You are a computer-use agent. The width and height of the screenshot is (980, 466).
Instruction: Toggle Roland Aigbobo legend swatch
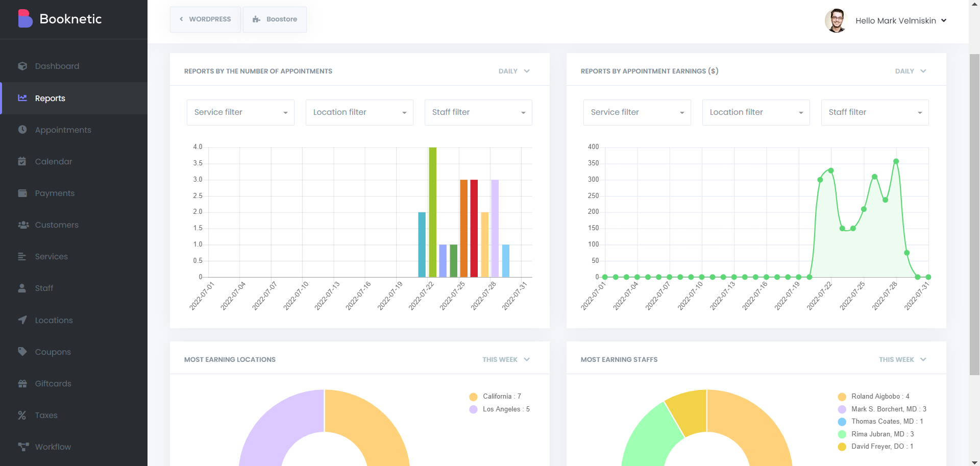coord(842,397)
